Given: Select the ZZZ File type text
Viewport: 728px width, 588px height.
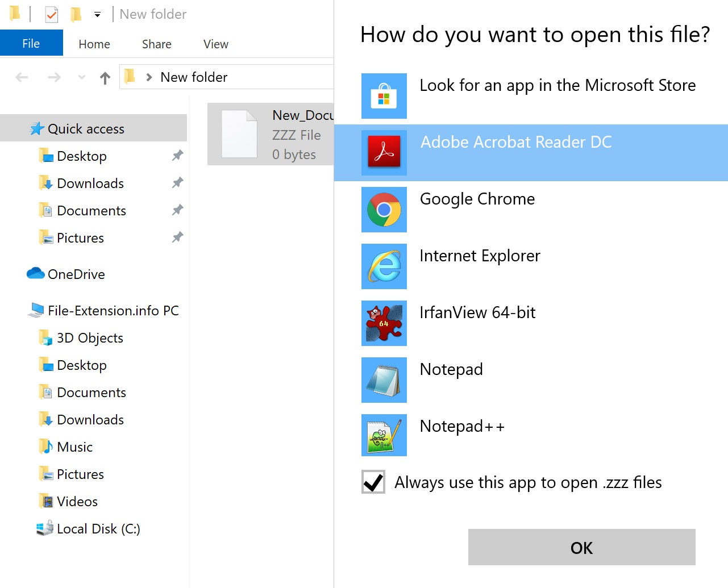Looking at the screenshot, I should (297, 135).
